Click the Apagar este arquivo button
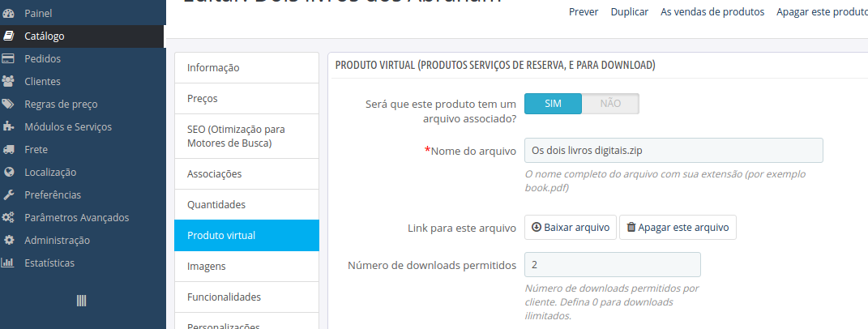This screenshot has height=329, width=868. (x=678, y=227)
